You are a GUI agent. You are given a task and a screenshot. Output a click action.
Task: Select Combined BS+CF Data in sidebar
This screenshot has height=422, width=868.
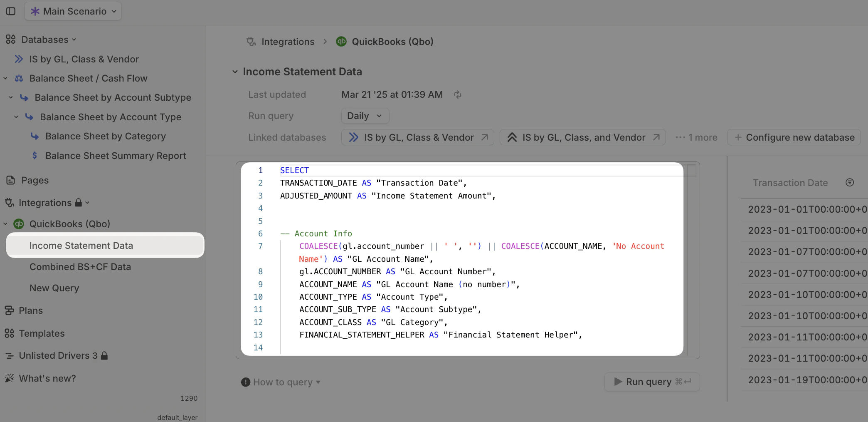pyautogui.click(x=80, y=267)
